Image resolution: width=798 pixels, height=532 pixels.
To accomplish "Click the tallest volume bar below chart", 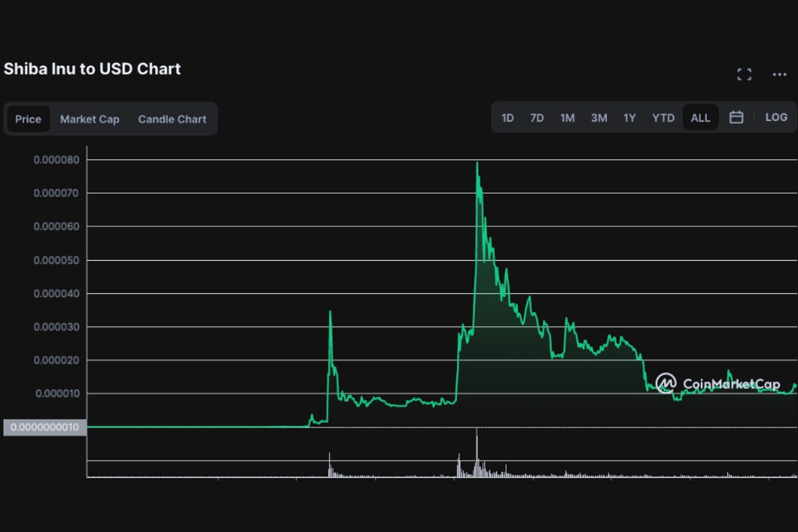I will click(x=477, y=453).
